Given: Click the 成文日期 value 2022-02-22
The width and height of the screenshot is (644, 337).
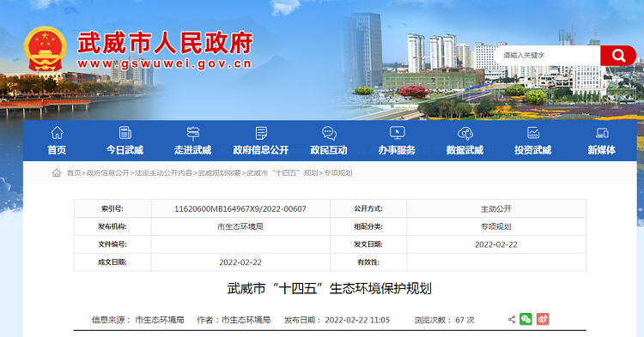Looking at the screenshot, I should [240, 262].
